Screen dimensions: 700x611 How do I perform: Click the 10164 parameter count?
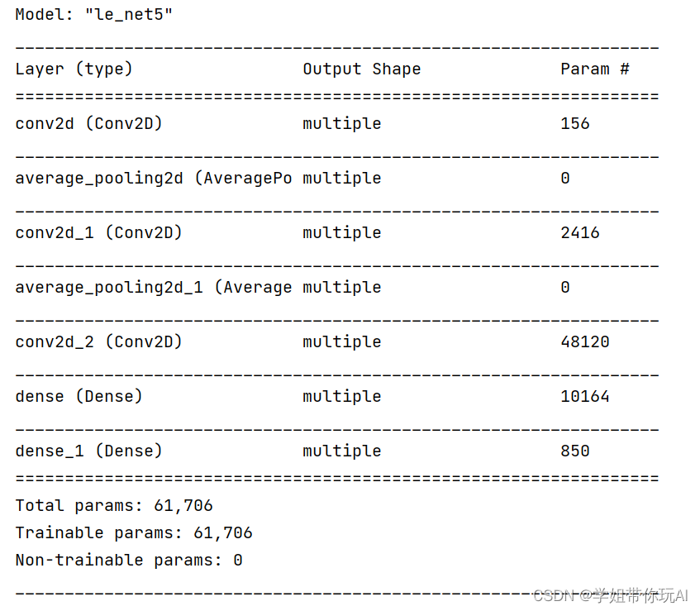tap(584, 397)
